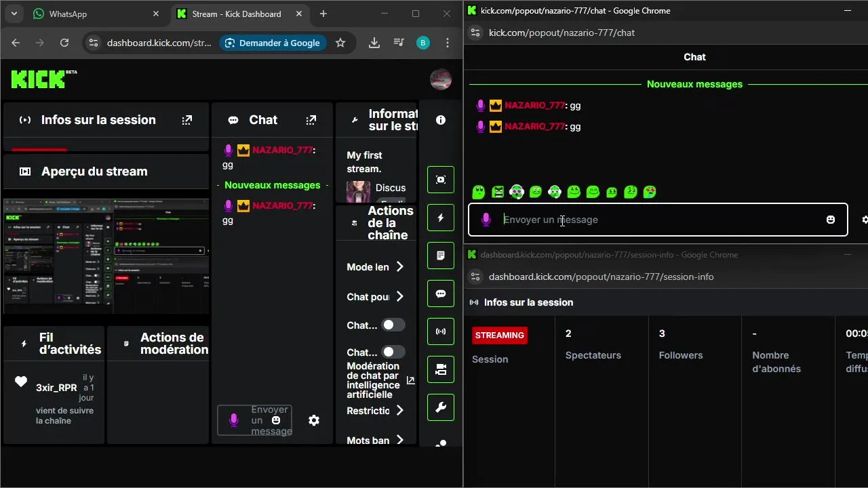Reload the dashboard page

tap(64, 43)
